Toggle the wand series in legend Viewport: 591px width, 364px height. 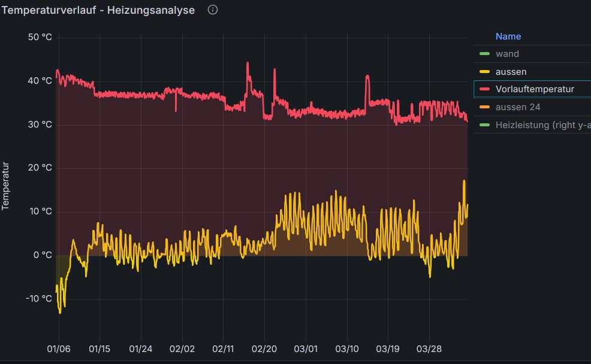tap(507, 54)
